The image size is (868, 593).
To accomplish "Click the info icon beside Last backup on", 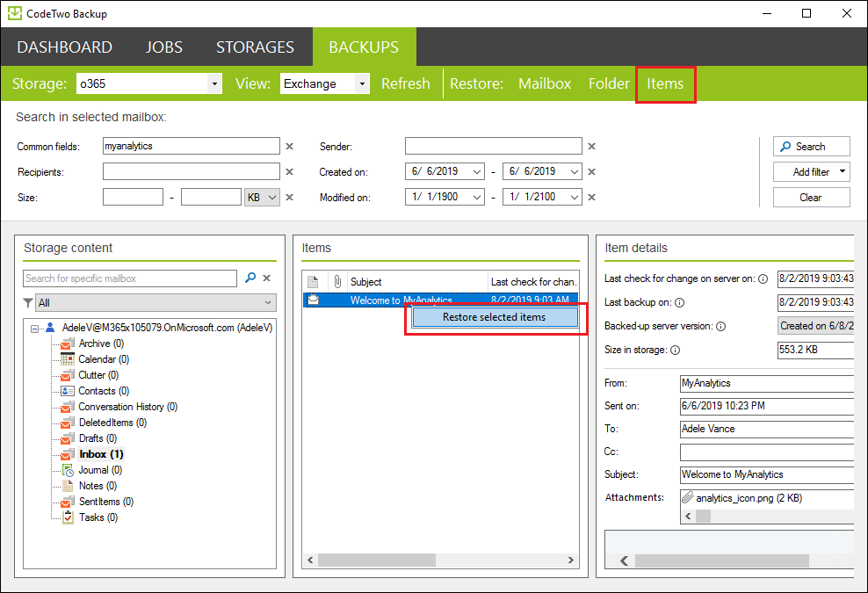I will (680, 303).
